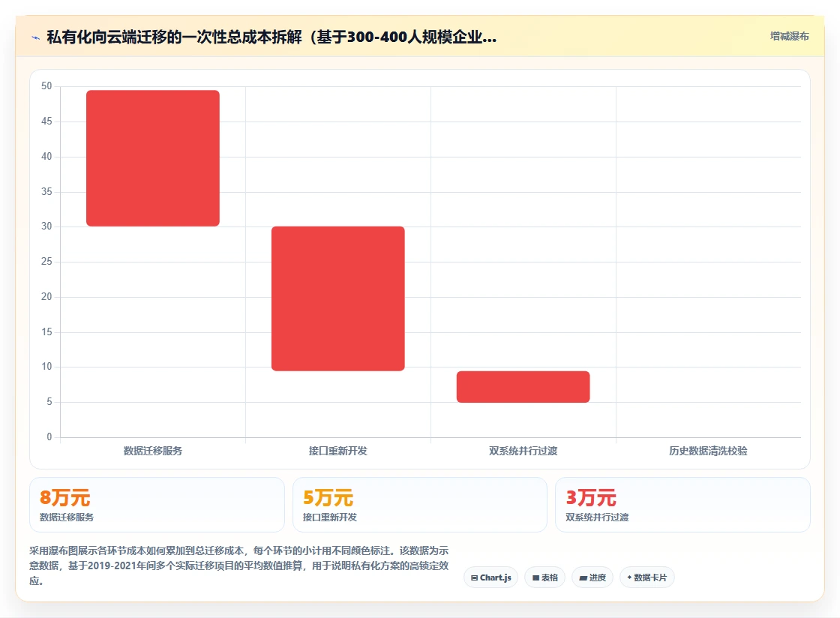Click the small icon before the chart title
Screen dimensions: 840x618
pyautogui.click(x=36, y=37)
